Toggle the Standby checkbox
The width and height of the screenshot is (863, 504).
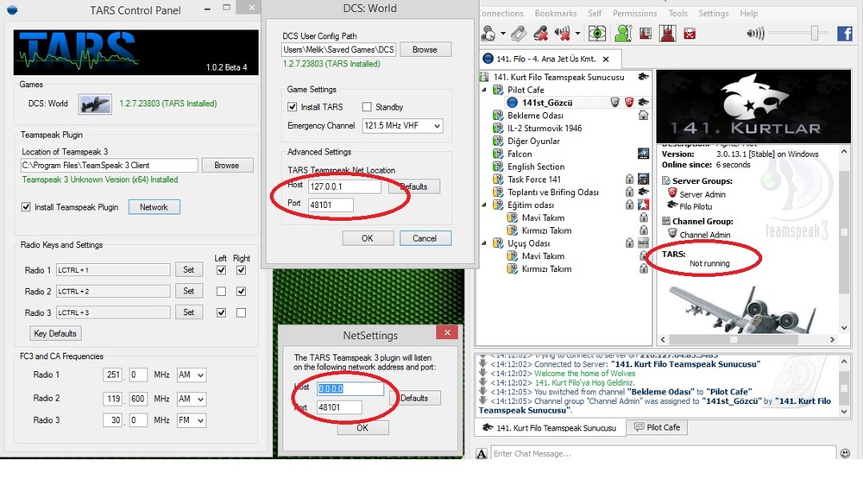(x=367, y=107)
